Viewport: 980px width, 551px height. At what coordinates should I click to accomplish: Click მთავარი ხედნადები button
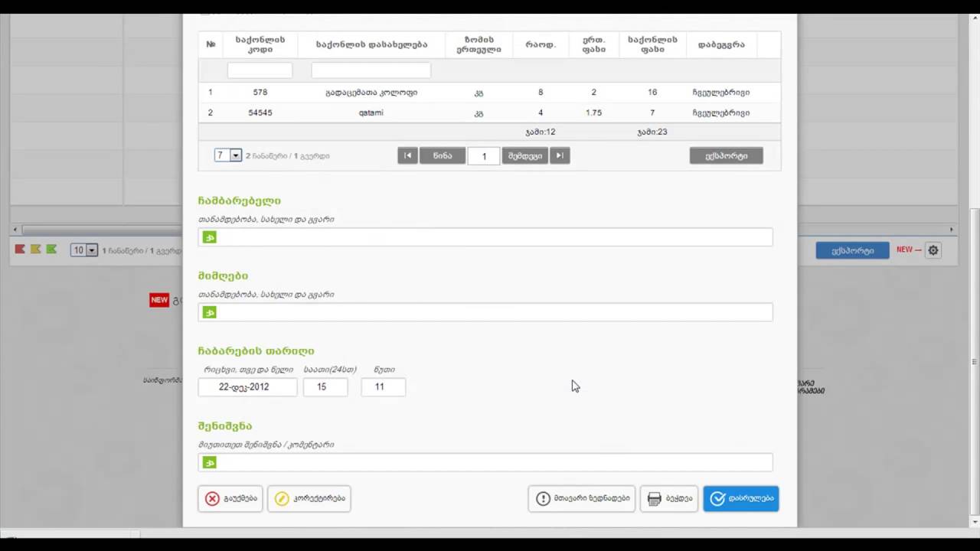coord(582,498)
